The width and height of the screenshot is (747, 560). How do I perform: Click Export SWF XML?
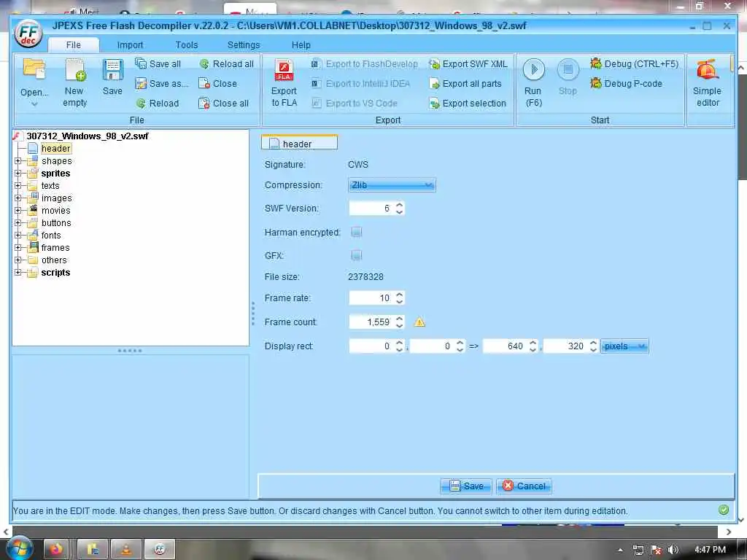click(x=468, y=64)
